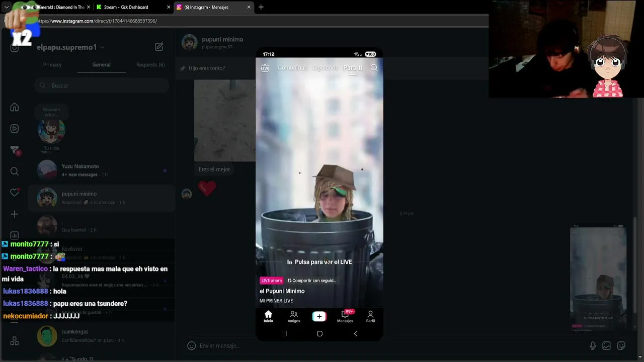Tap the search magnifier in the phone app
Viewport: 644px width, 362px height.
pyautogui.click(x=374, y=68)
